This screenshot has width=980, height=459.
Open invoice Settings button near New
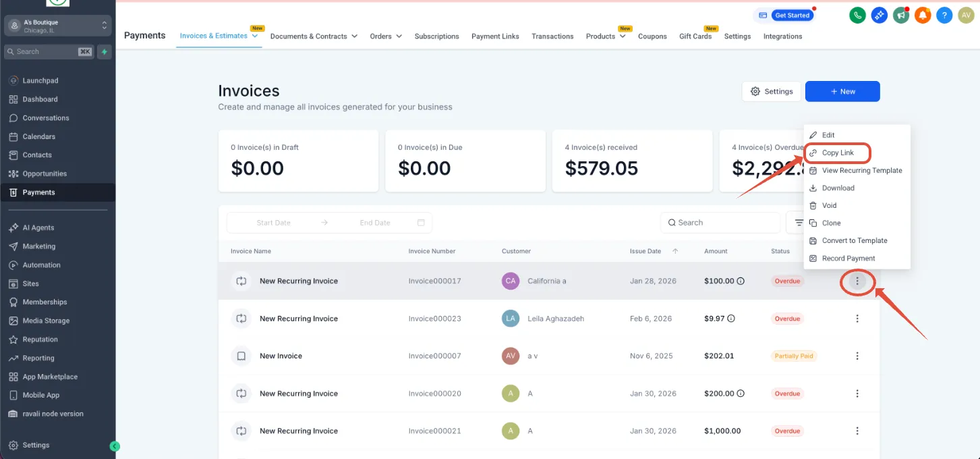(x=772, y=91)
